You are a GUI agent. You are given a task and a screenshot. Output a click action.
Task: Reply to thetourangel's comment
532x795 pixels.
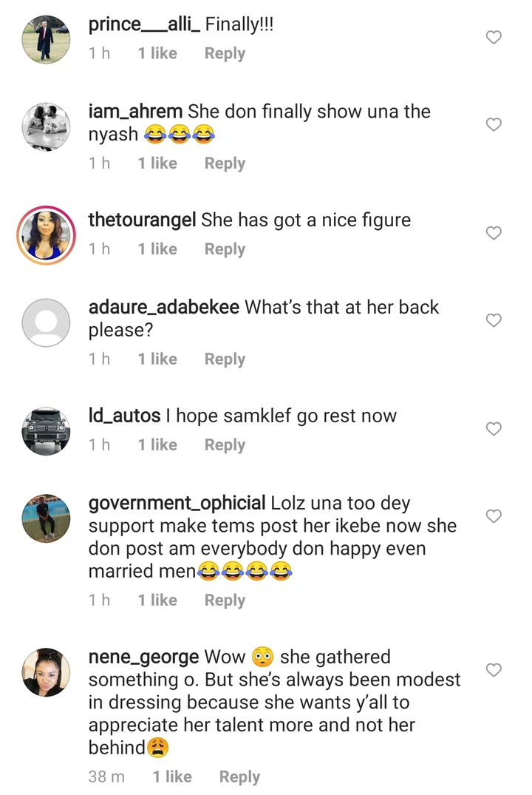pyautogui.click(x=225, y=250)
